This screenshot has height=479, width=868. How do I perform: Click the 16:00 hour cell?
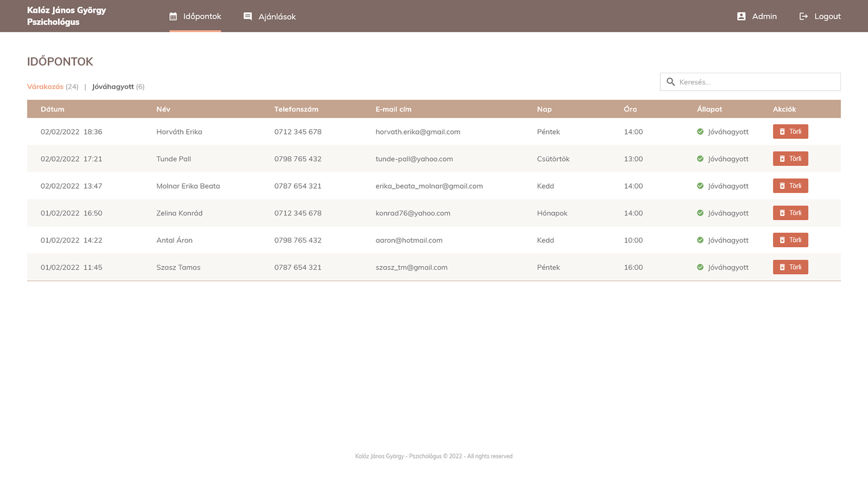633,267
